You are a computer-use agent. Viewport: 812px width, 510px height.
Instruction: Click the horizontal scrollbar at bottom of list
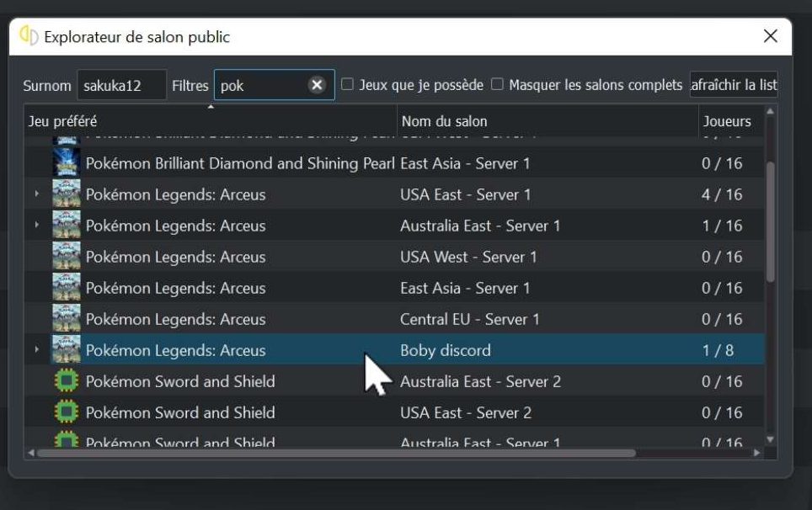pyautogui.click(x=337, y=453)
